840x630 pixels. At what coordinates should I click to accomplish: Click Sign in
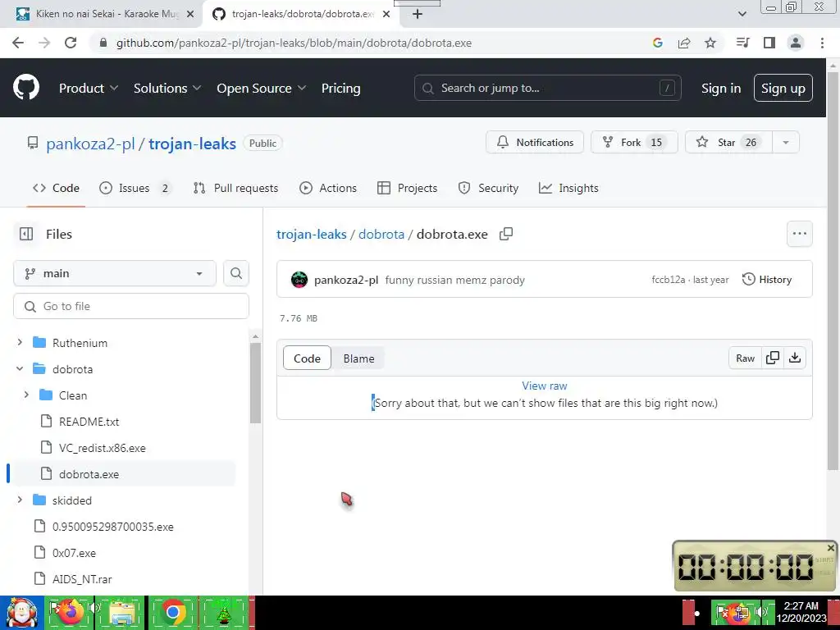tap(720, 88)
